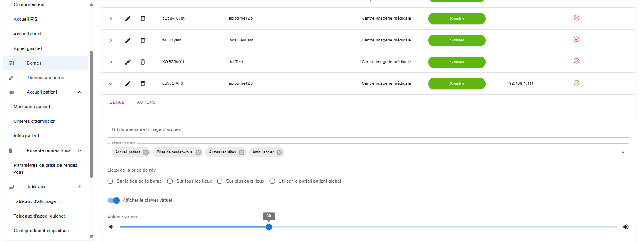Collapse the Accueil patient sidebar section

(x=80, y=92)
